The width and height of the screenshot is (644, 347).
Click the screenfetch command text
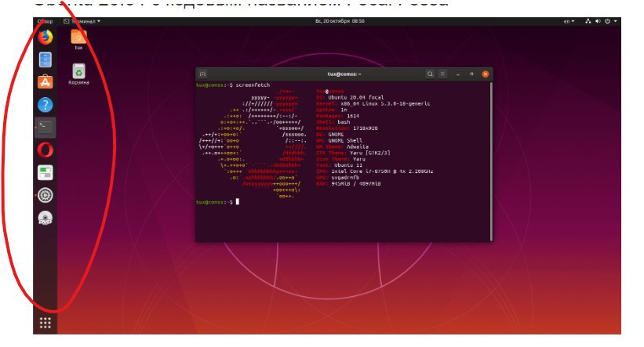point(253,85)
